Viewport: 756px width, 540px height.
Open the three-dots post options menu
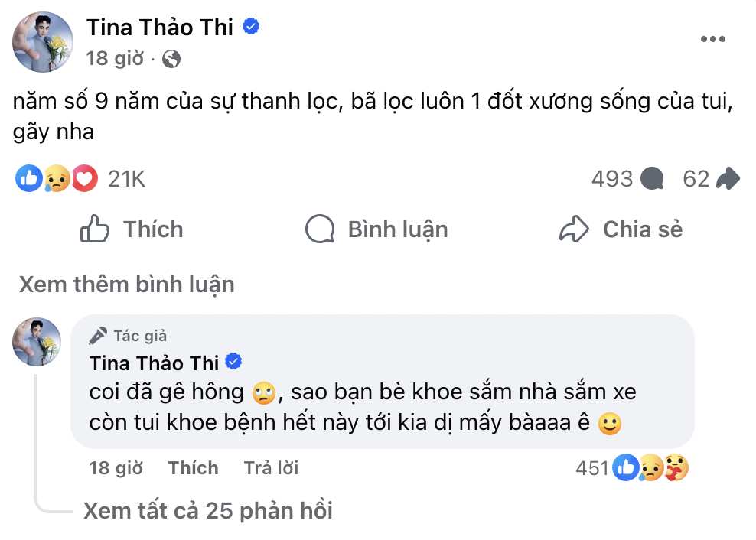[x=712, y=40]
